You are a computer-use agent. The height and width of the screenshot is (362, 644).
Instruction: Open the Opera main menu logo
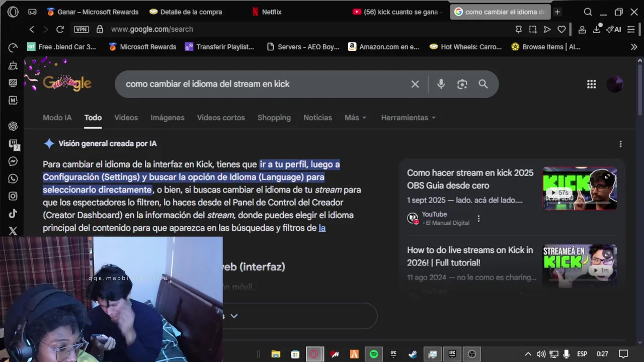click(13, 12)
